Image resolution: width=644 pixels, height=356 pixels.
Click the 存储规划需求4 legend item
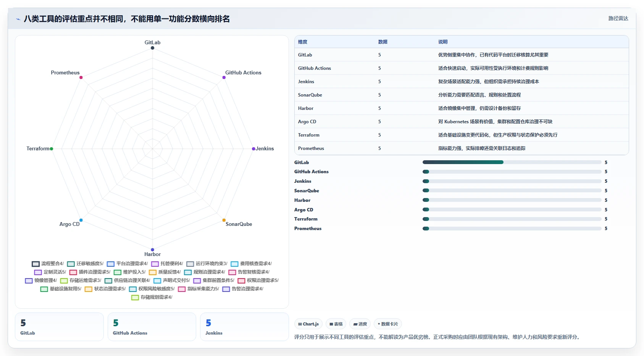(x=152, y=297)
